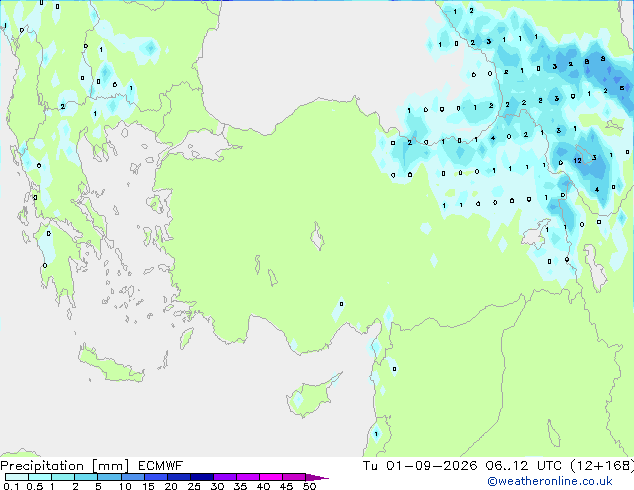Screen dimensions: 634x490
Task: Select the 45–50 mm legend color swatch
Action: tap(294, 477)
